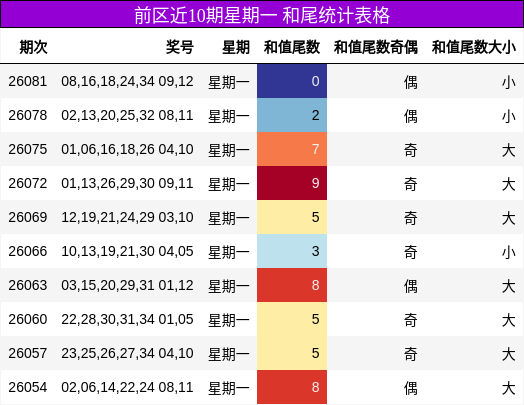Viewport: 524px width, 405px height.
Task: Click numbers 02,13,20,25,32 08,11
Action: click(x=127, y=115)
